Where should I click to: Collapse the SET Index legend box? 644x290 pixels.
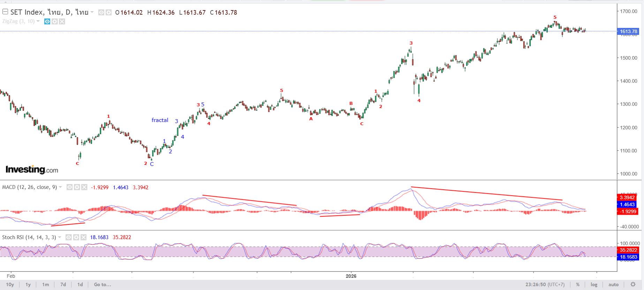(5, 12)
